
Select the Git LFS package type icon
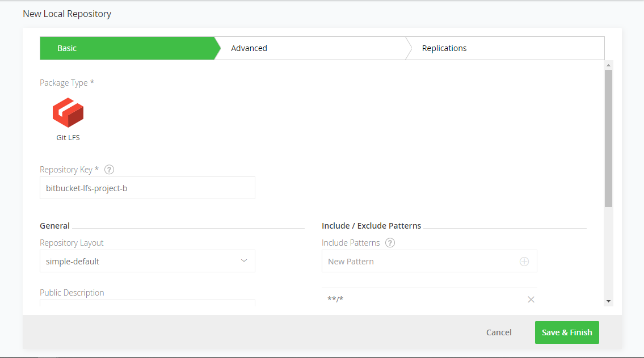[x=68, y=112]
